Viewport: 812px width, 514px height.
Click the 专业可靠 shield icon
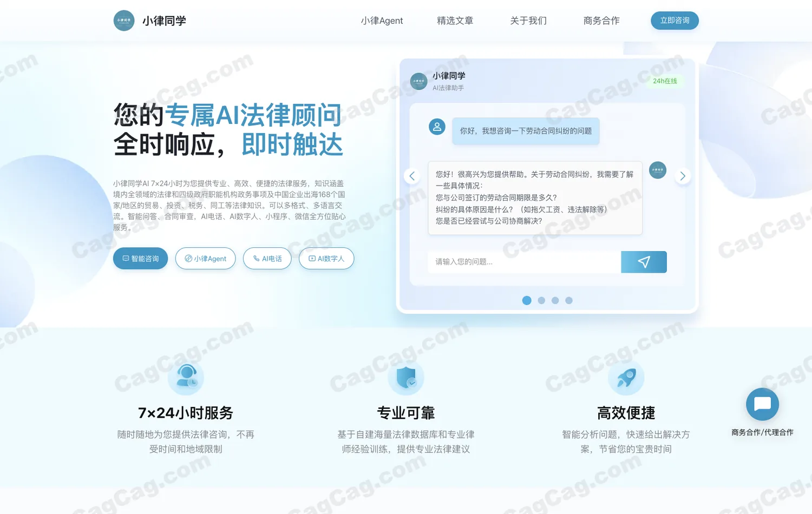pos(406,377)
